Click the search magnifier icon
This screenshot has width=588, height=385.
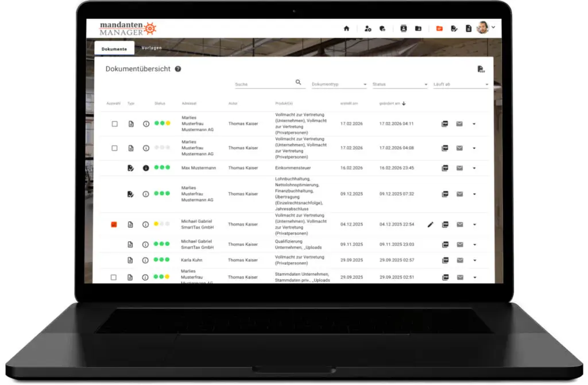click(x=298, y=82)
